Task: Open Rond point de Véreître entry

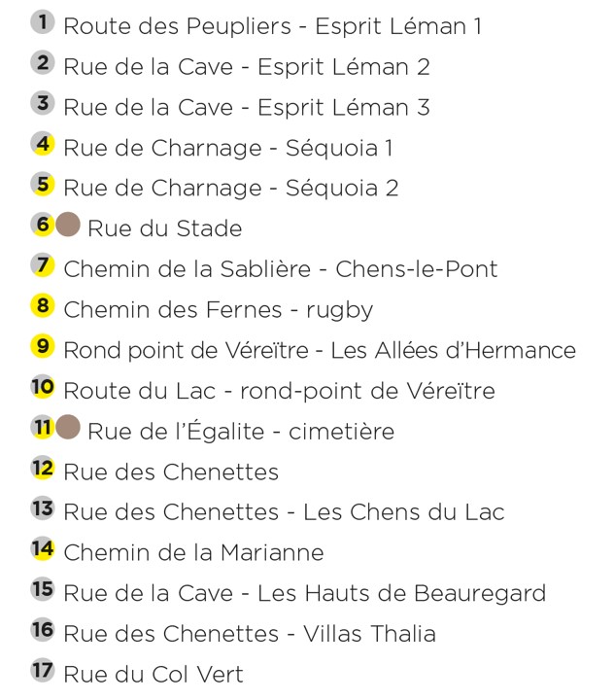Action: [x=320, y=350]
